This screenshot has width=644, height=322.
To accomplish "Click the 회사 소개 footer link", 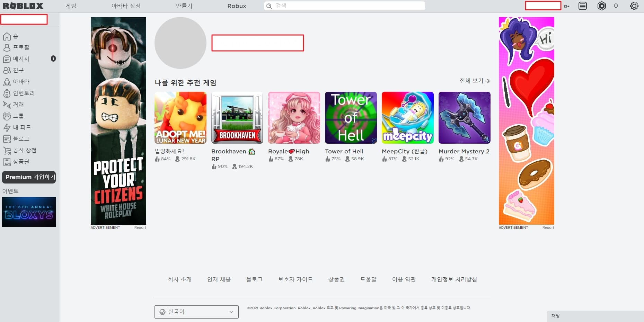I will pos(179,279).
